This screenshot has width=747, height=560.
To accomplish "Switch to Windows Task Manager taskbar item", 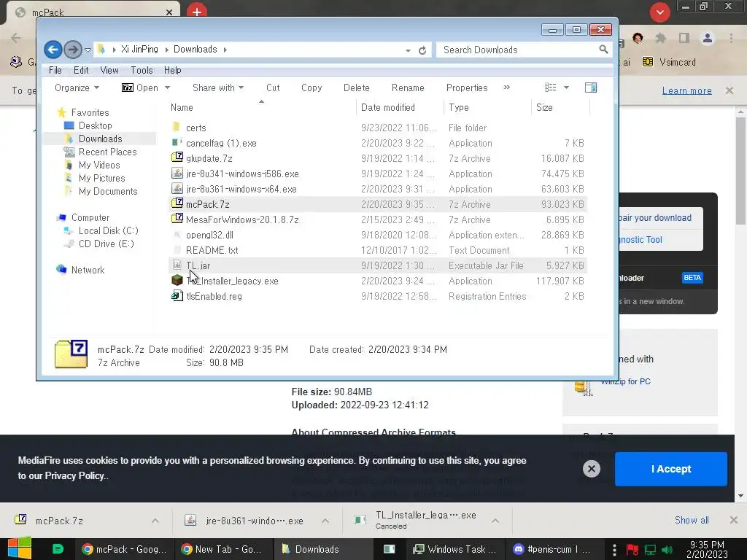I will coord(455,549).
